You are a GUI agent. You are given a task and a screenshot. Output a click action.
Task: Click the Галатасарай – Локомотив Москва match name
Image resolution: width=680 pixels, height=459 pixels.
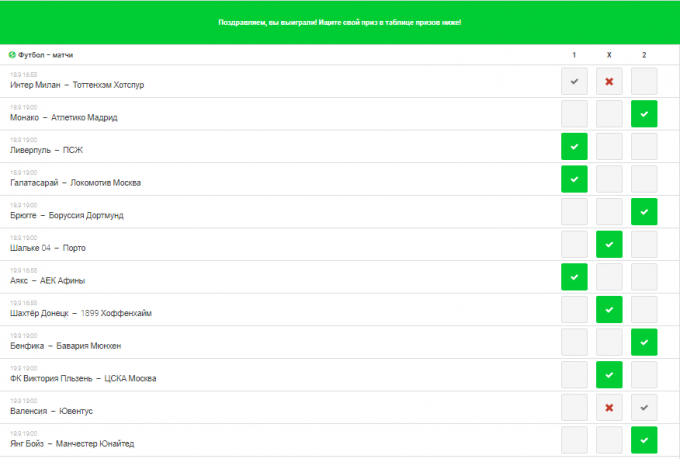point(75,183)
